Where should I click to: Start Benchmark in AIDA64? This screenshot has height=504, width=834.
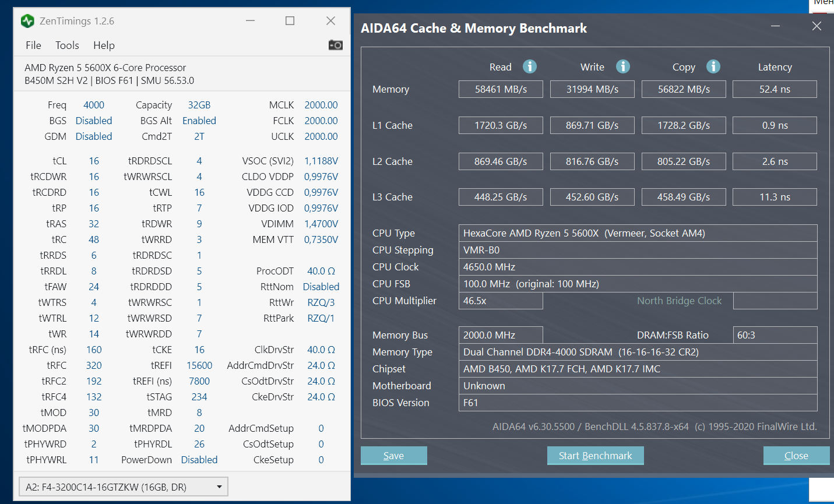(596, 456)
